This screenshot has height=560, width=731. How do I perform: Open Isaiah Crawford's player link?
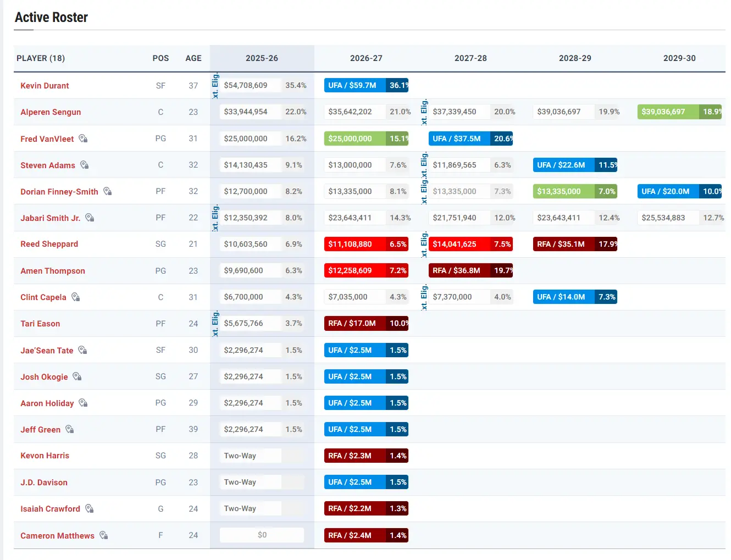click(x=50, y=509)
